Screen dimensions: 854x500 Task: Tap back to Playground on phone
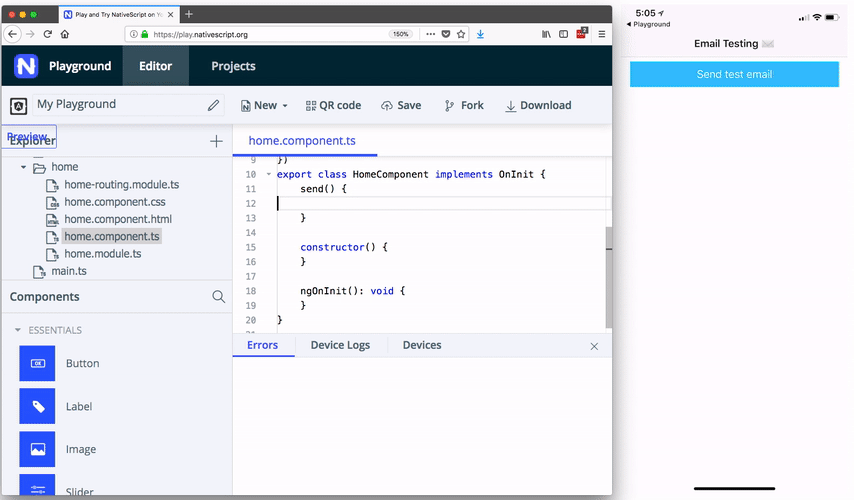649,25
